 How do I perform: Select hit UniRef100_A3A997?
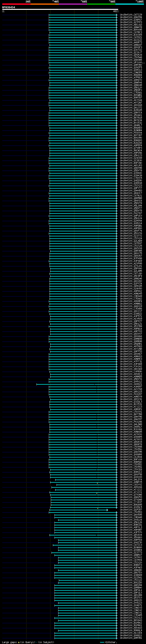[131, 387]
